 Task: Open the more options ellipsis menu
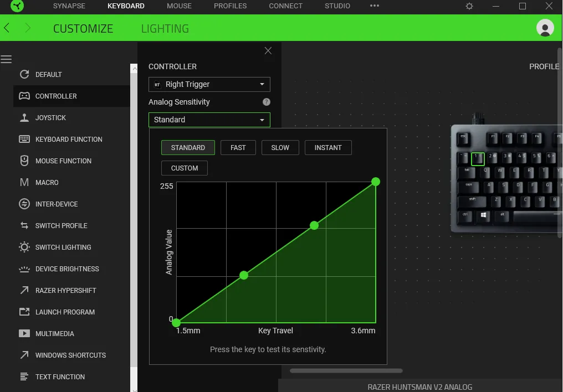[374, 7]
